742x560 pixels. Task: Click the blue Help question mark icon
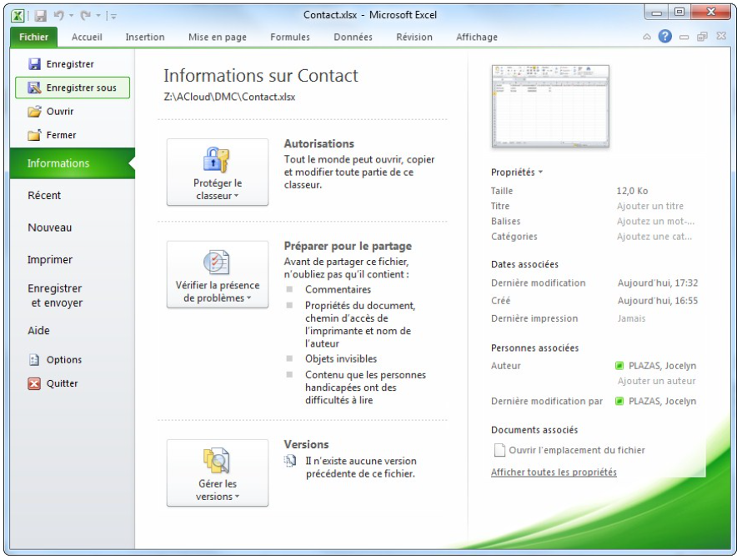click(x=664, y=37)
